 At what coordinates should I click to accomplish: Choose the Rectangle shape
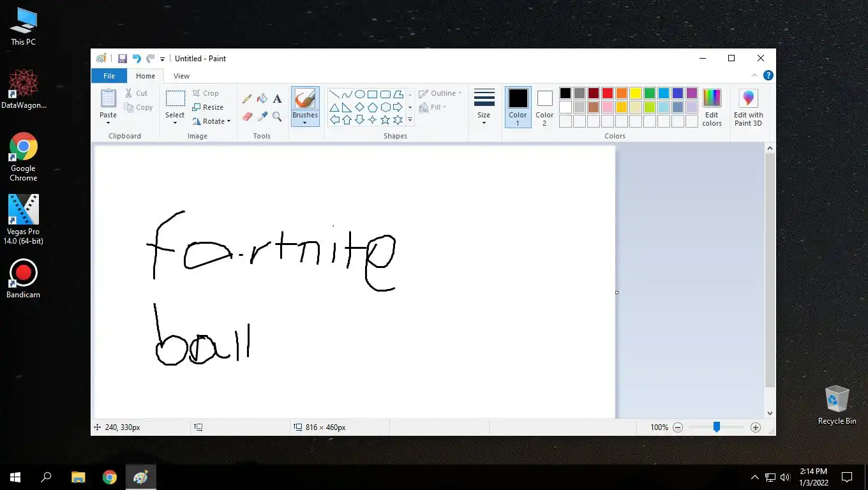(373, 94)
